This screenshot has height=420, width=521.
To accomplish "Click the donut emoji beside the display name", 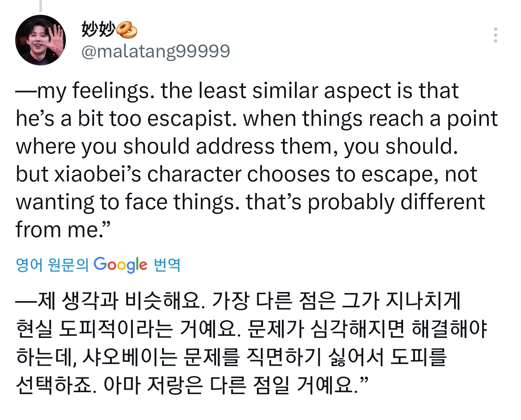I will tap(126, 30).
